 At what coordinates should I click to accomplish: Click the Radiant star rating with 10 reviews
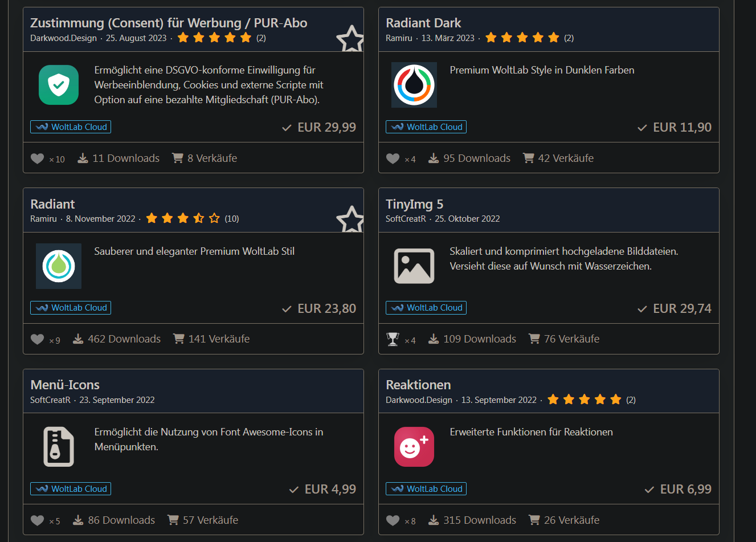[x=183, y=218]
